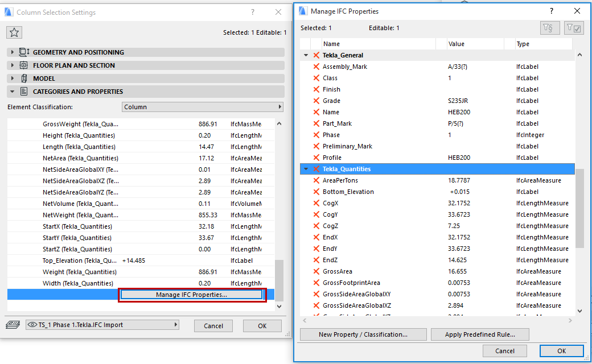This screenshot has width=592, height=364.
Task: Select StartZ (Tekla_Quantities) row
Action: 141,249
